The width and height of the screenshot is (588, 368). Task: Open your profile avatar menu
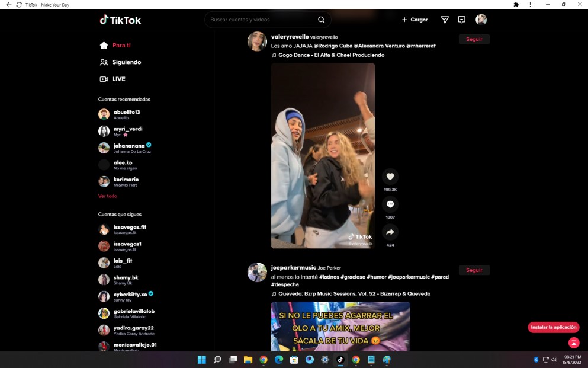(x=481, y=20)
